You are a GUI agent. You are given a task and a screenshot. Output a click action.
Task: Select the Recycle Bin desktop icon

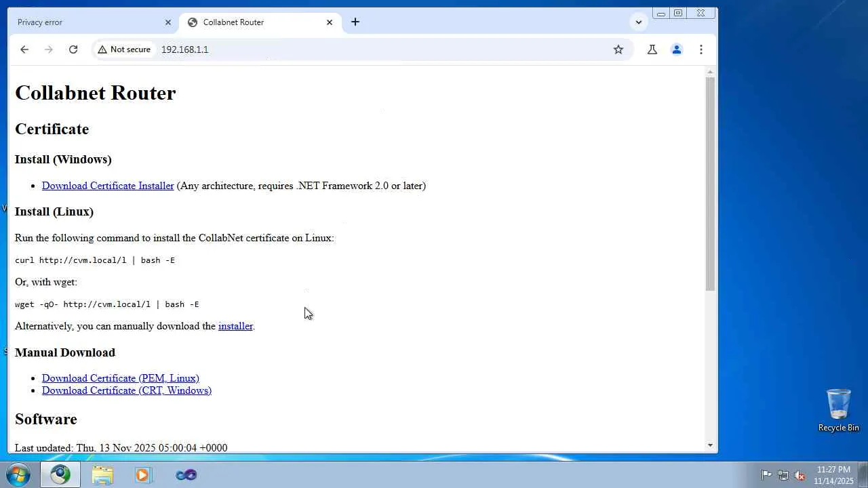(x=839, y=410)
